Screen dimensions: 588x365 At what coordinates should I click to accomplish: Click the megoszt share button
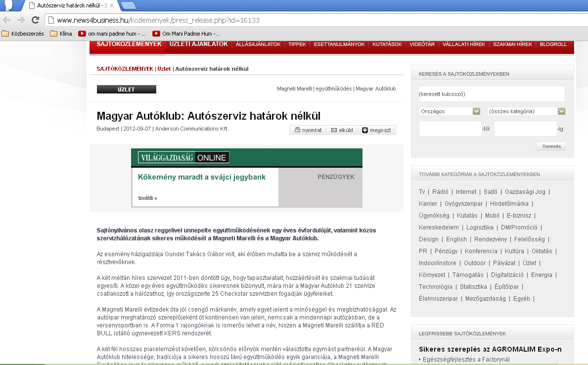376,130
